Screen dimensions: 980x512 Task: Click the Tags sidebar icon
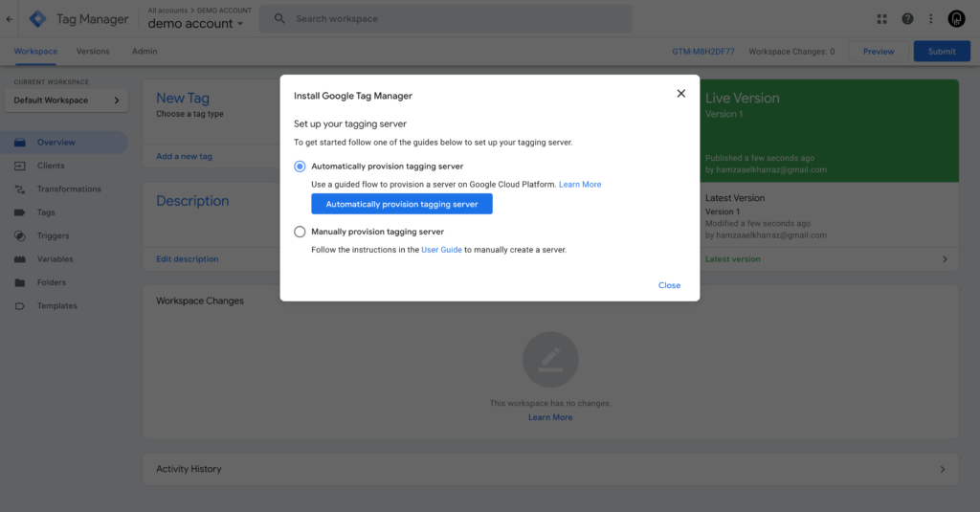pos(20,212)
